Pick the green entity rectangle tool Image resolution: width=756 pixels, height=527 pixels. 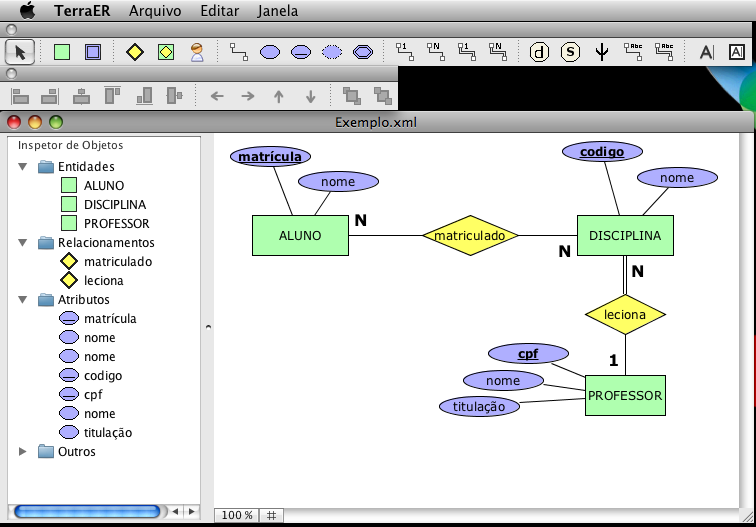tap(62, 51)
